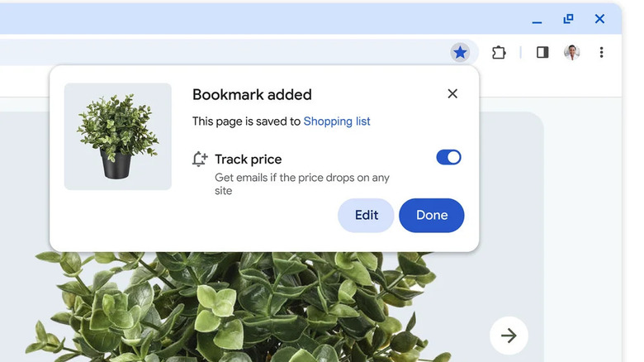Click the Edit button

pos(366,215)
